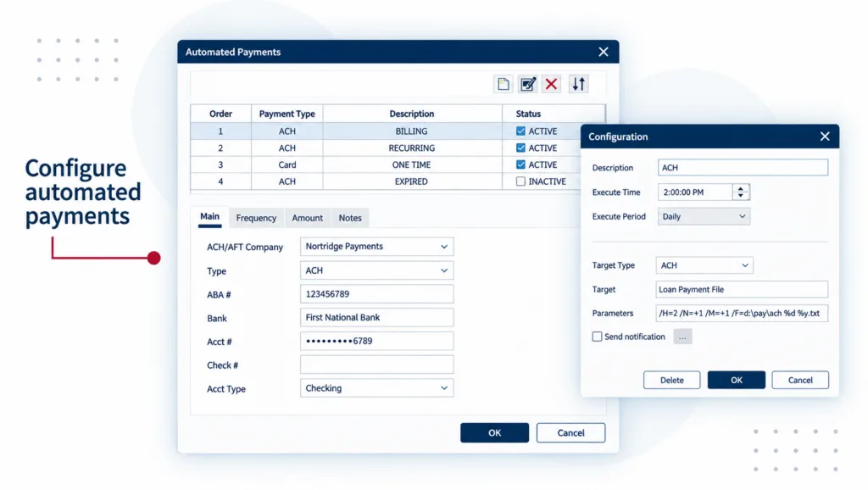Click the Execute Time spinner arrows
This screenshot has width=868, height=490.
(x=741, y=192)
